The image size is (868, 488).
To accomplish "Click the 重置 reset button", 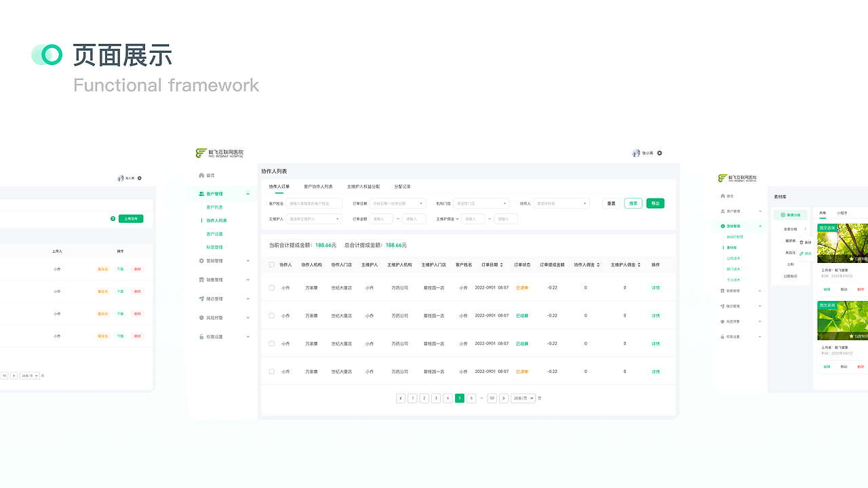I will click(x=611, y=203).
